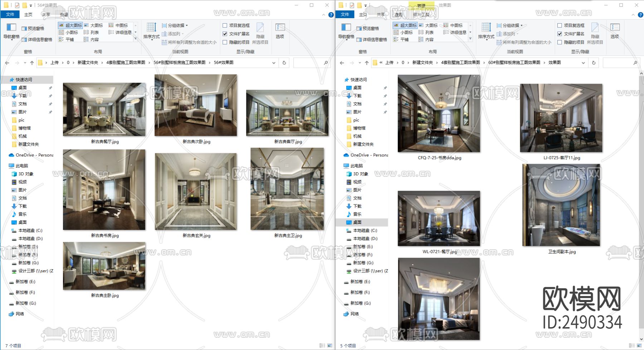Screen dimensions: 644x350
Task: Switch to 主页 tab in left window
Action: pos(28,15)
